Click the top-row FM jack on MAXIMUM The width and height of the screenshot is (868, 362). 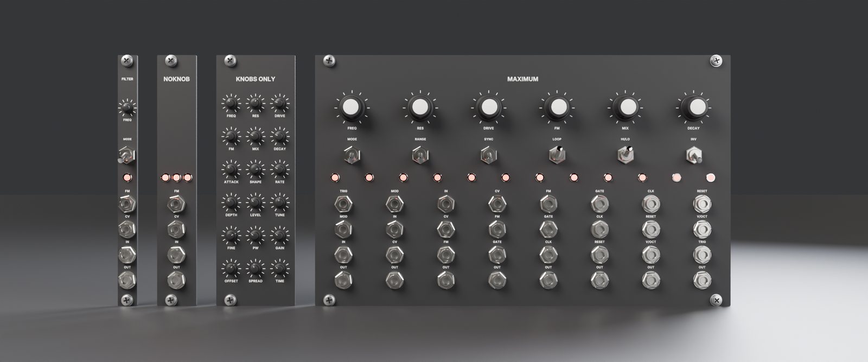[x=548, y=204]
